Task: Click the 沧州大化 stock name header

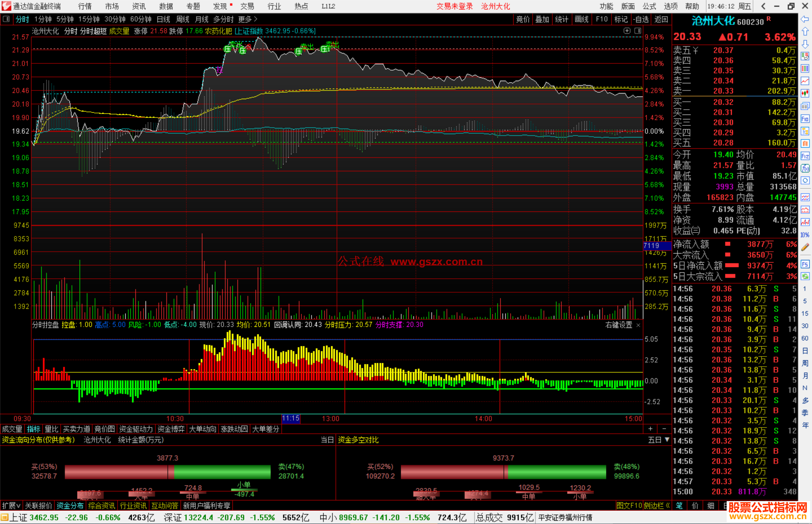Action: pyautogui.click(x=713, y=21)
